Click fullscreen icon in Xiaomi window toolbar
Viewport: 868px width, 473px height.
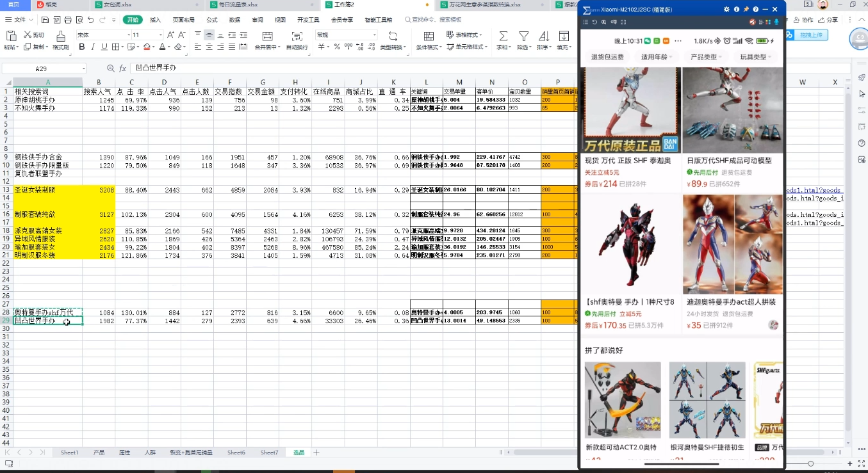(x=623, y=22)
